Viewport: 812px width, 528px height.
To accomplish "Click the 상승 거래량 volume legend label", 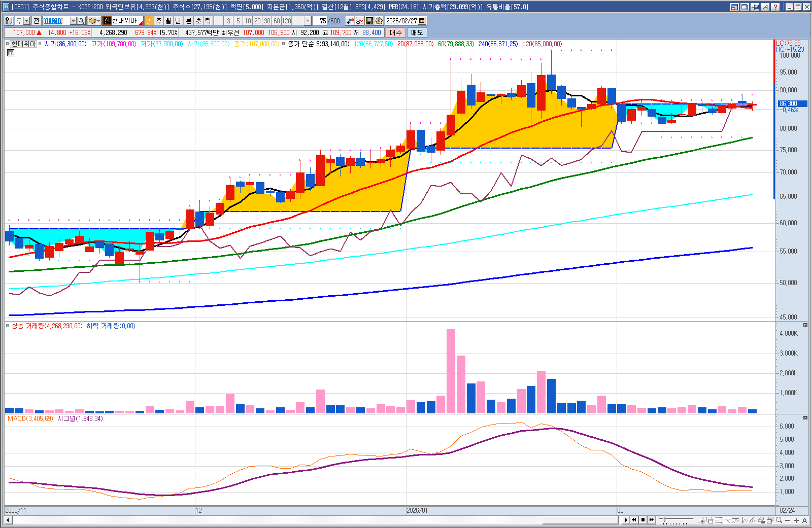I will (x=47, y=326).
